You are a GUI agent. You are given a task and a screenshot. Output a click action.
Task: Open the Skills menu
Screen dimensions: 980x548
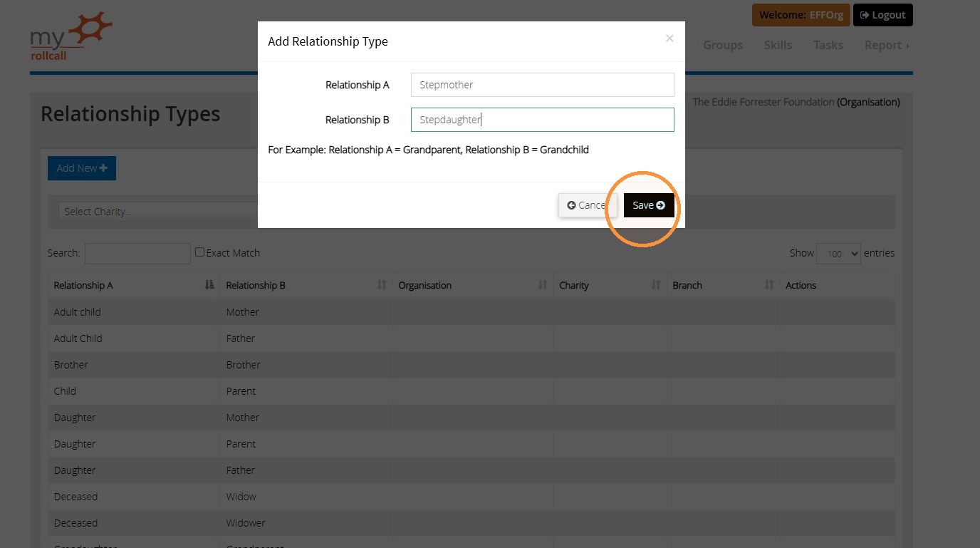click(778, 45)
